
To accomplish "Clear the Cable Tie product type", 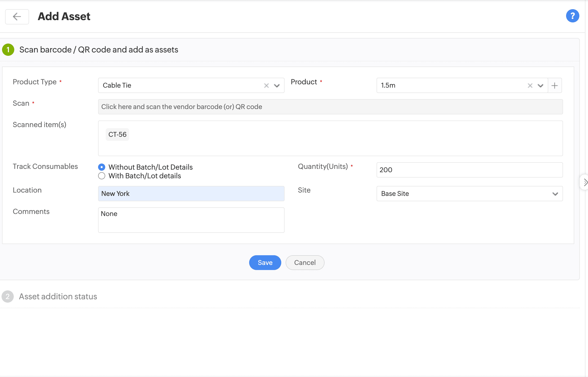I will 266,86.
